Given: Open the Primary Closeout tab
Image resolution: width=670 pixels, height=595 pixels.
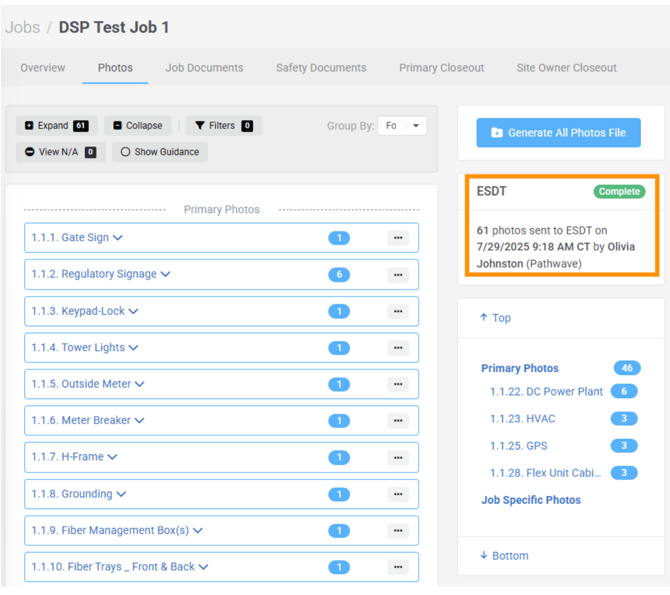Looking at the screenshot, I should tap(441, 68).
